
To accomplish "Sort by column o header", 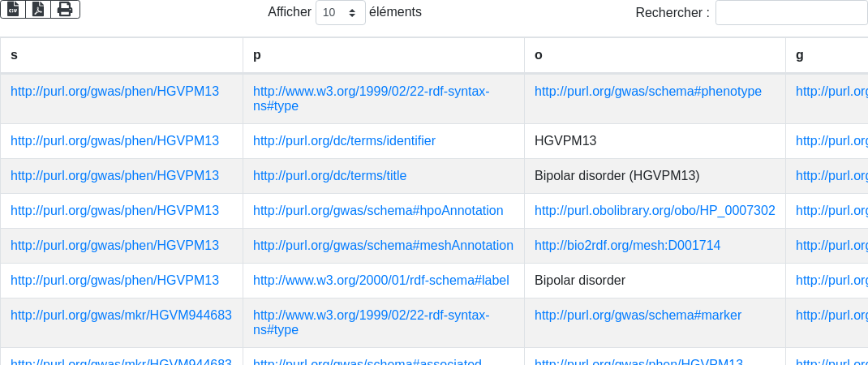I will click(x=655, y=55).
